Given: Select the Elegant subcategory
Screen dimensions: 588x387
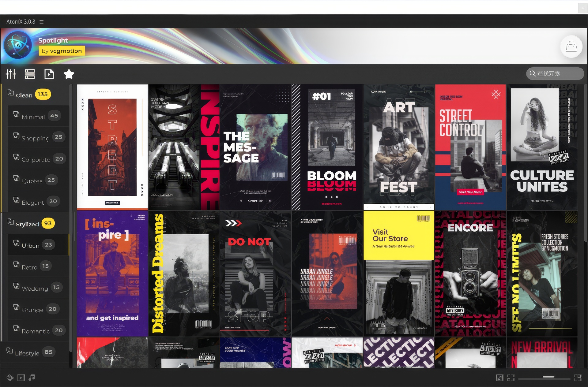Looking at the screenshot, I should pyautogui.click(x=38, y=202).
